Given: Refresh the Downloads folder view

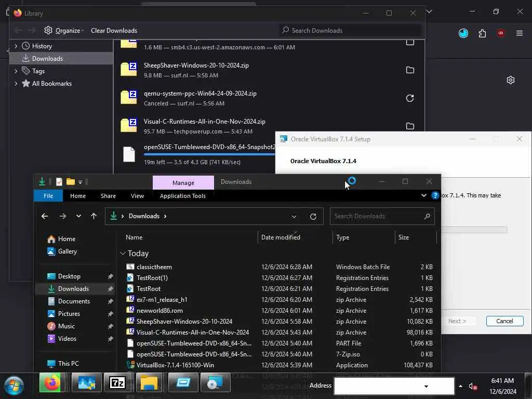Looking at the screenshot, I should tap(313, 217).
